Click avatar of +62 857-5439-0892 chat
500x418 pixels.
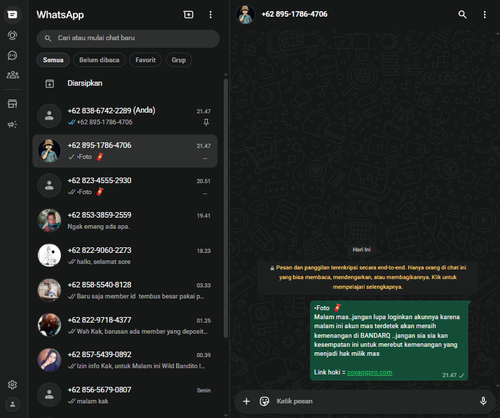pyautogui.click(x=49, y=360)
